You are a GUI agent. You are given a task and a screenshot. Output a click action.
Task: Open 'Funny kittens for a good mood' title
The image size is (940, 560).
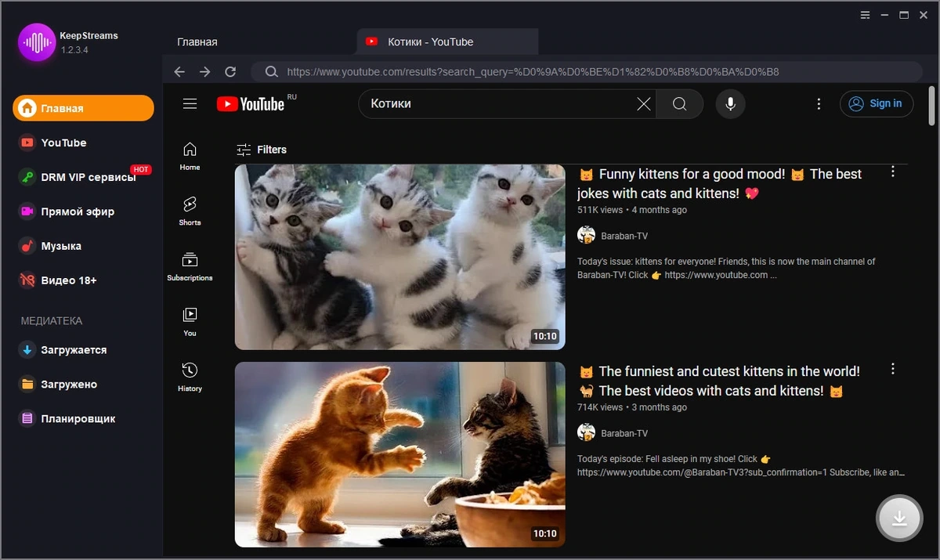721,183
